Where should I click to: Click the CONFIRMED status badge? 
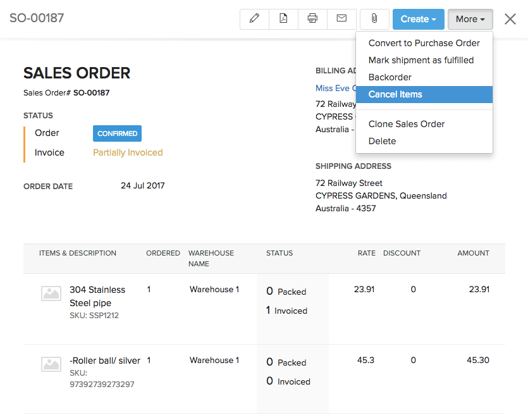point(117,133)
